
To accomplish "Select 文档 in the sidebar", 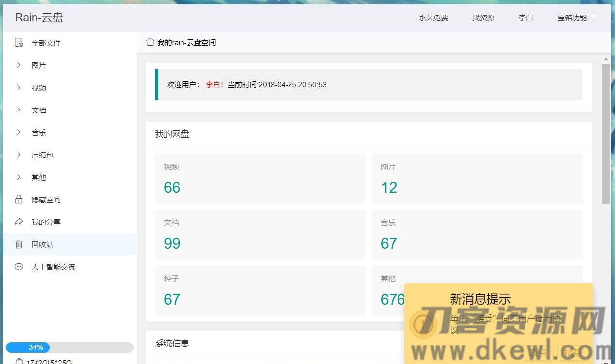I will click(x=39, y=110).
